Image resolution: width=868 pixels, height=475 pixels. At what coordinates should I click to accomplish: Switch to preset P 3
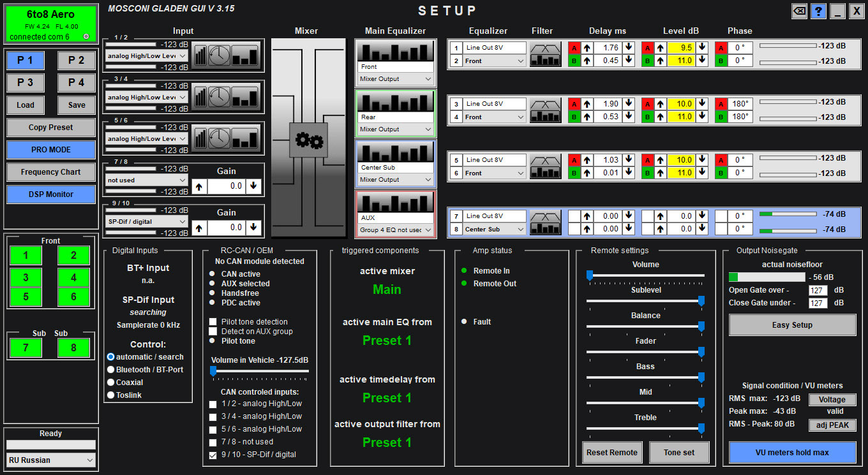[x=26, y=82]
